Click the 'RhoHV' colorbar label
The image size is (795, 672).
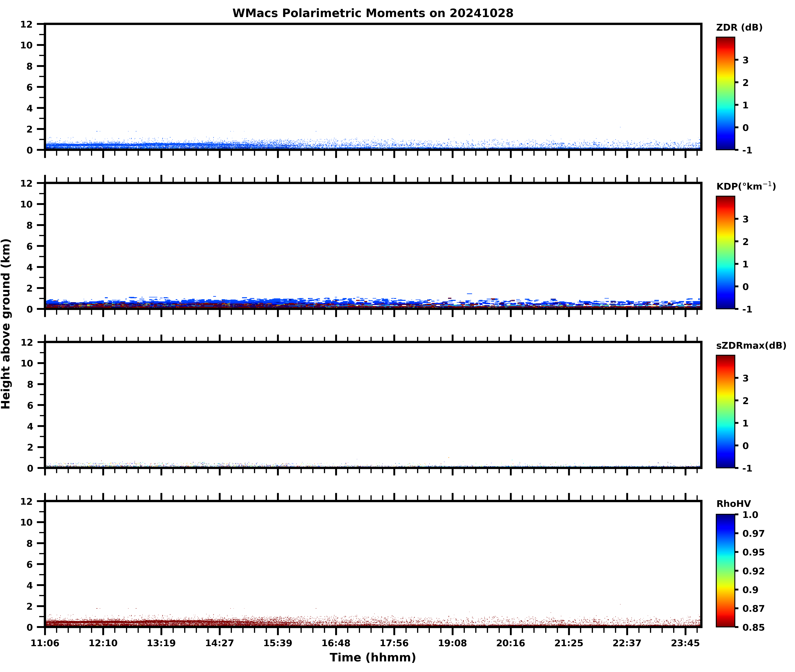(x=733, y=504)
